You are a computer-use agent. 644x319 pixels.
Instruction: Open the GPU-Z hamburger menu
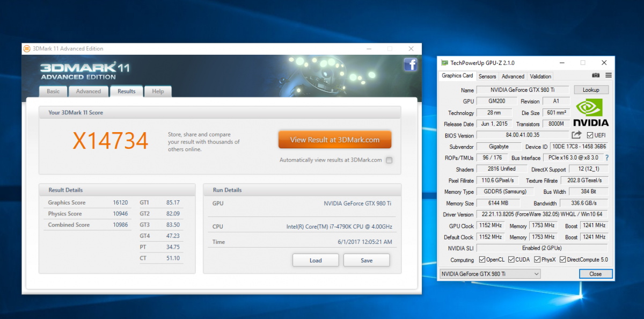(609, 76)
